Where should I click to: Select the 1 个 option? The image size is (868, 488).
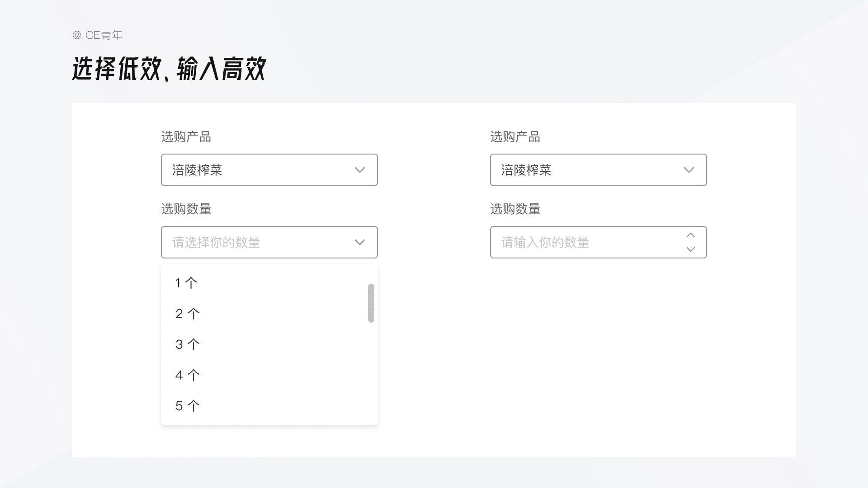point(186,283)
